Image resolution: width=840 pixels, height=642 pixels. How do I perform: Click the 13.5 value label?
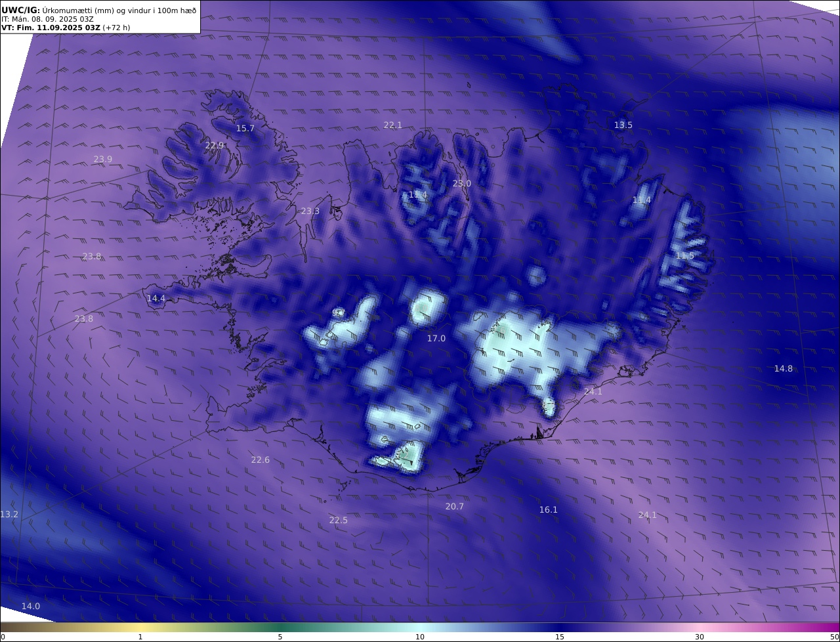(x=623, y=125)
